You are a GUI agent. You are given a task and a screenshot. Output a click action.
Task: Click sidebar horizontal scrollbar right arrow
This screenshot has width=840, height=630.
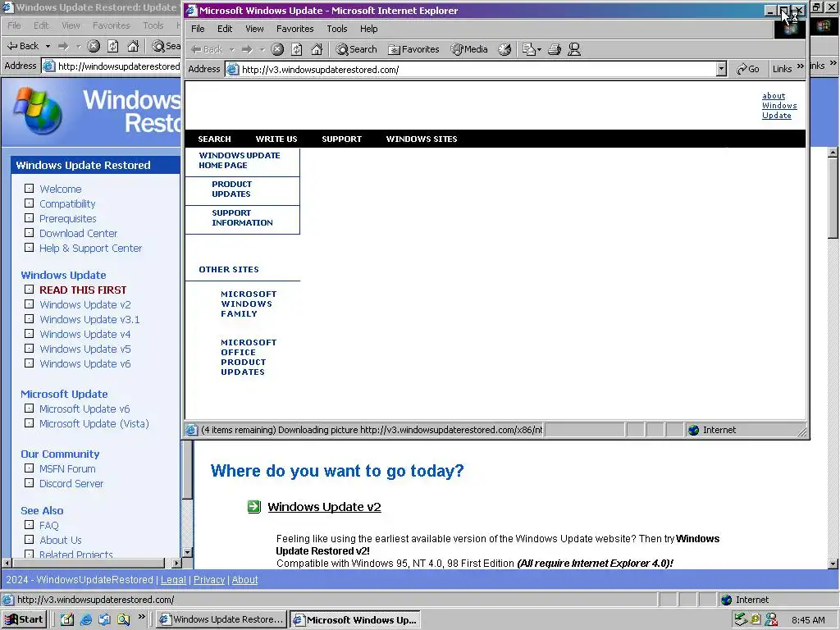point(176,563)
